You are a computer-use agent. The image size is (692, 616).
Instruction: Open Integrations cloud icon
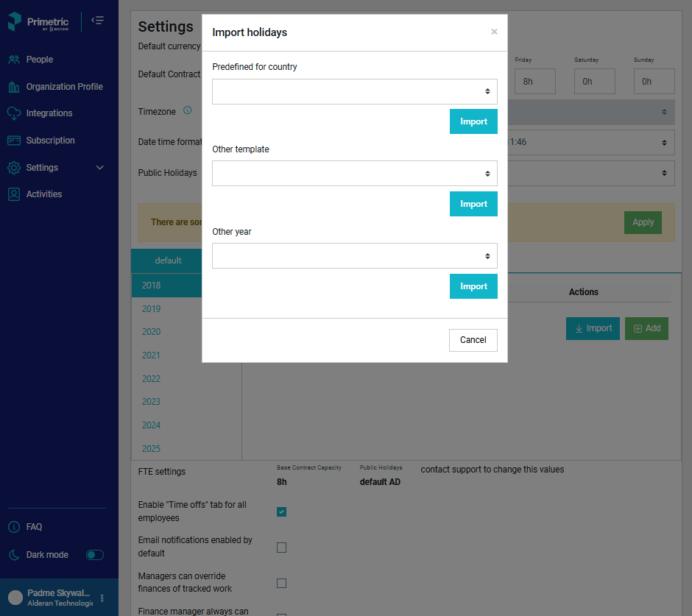(x=14, y=113)
